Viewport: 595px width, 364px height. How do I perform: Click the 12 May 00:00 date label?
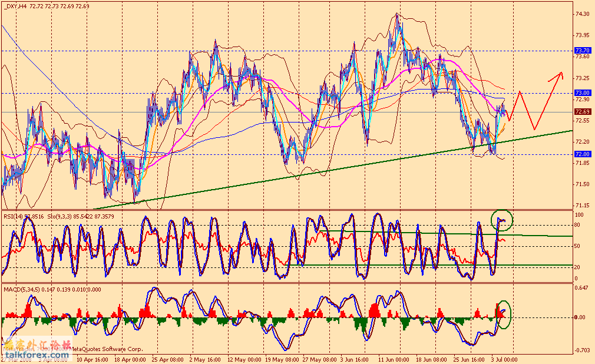coord(244,359)
